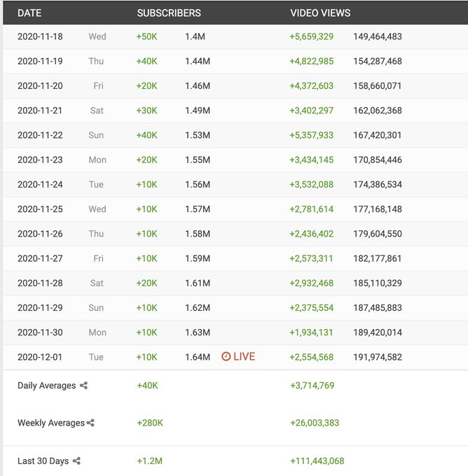
Task: Click total views 179,604,550
Action: pyautogui.click(x=378, y=234)
